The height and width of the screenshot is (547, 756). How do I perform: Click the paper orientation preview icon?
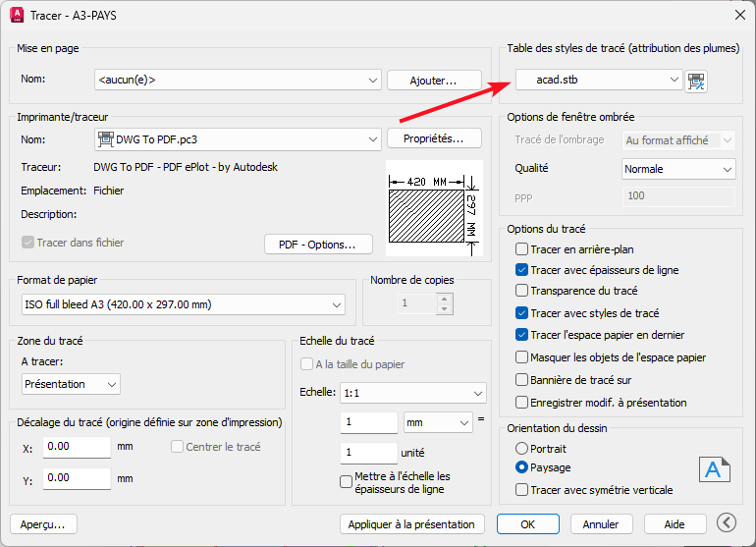[714, 469]
